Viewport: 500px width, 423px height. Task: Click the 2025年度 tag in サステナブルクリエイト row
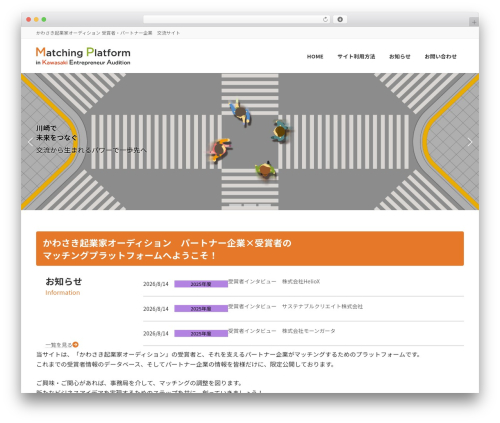point(201,309)
